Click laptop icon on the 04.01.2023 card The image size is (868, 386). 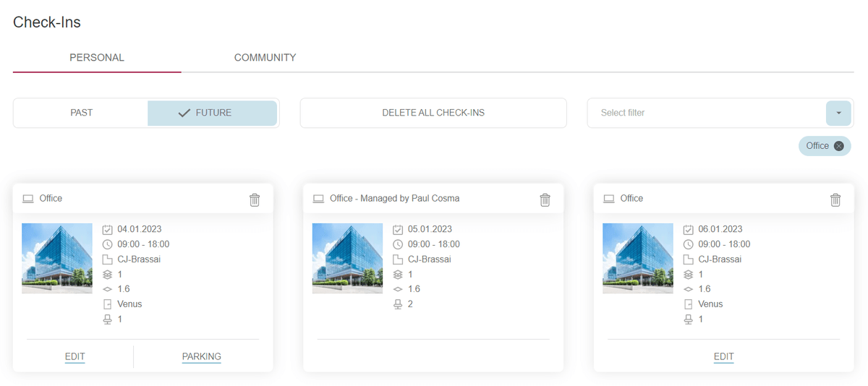28,199
